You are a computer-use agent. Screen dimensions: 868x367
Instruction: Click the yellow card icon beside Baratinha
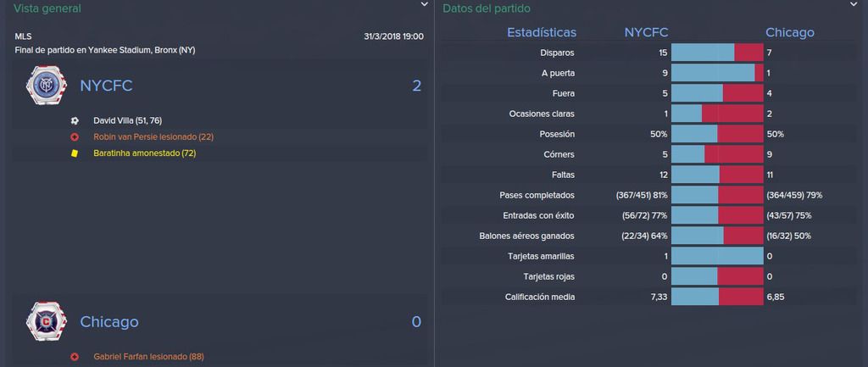(x=75, y=153)
